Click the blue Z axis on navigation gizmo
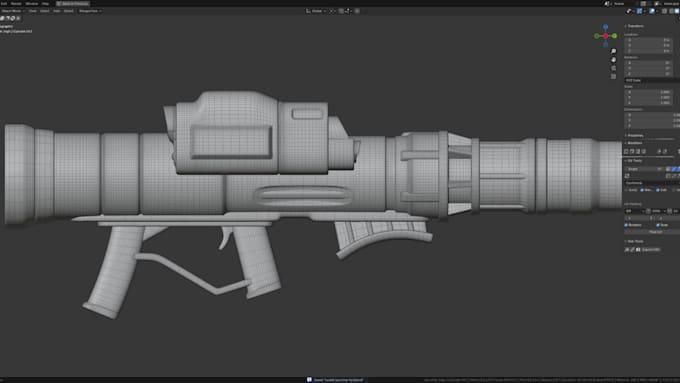 pos(605,27)
